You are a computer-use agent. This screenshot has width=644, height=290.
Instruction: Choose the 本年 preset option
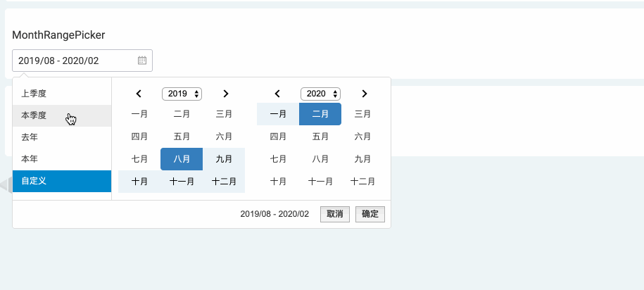[62, 159]
